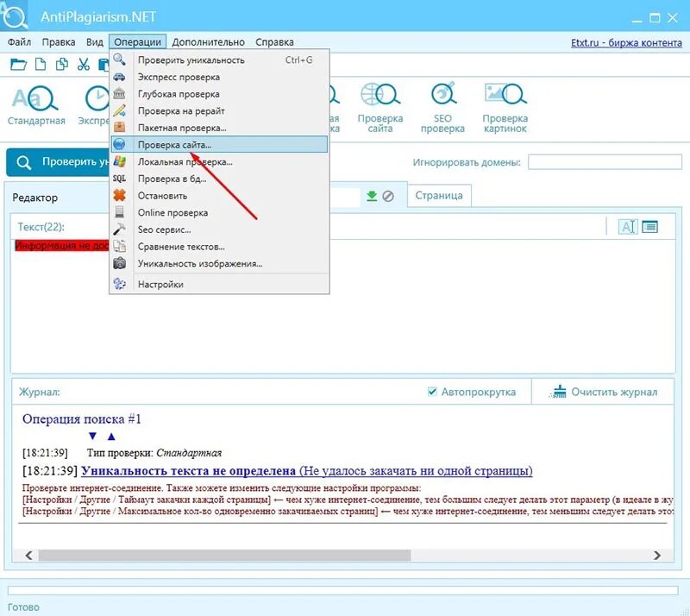Open the Файл menu

pyautogui.click(x=19, y=42)
